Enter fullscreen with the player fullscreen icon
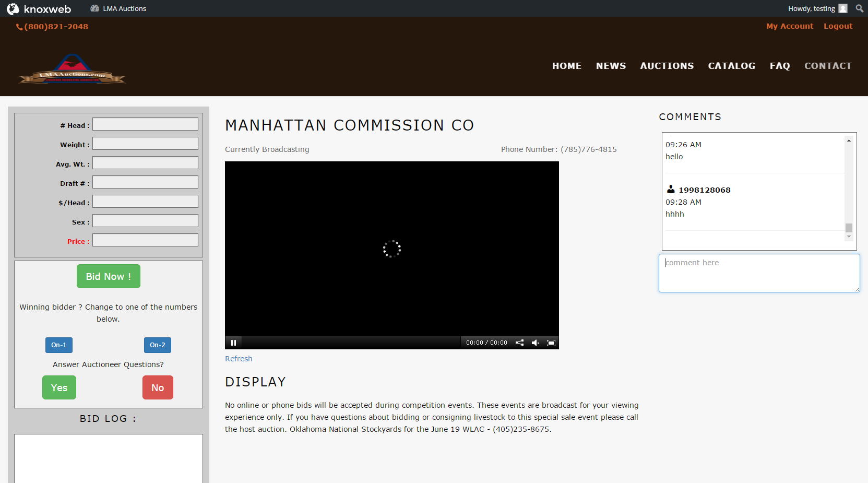The height and width of the screenshot is (483, 868). pyautogui.click(x=551, y=343)
